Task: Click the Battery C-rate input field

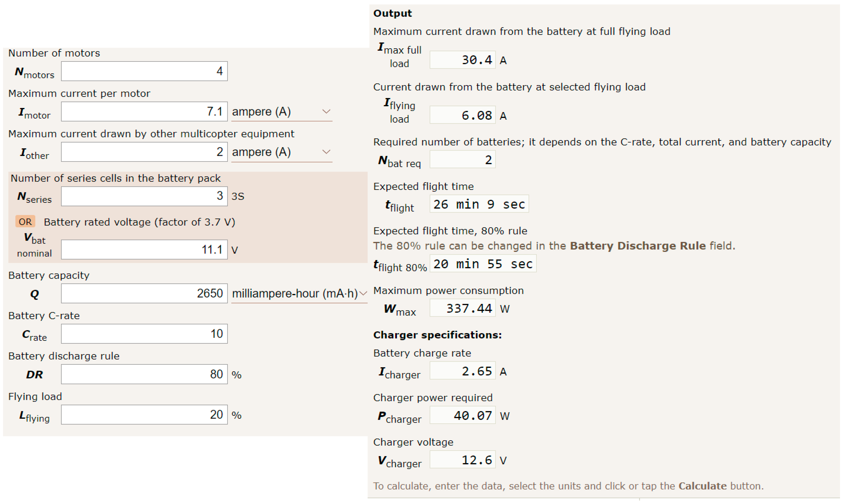Action: tap(144, 334)
